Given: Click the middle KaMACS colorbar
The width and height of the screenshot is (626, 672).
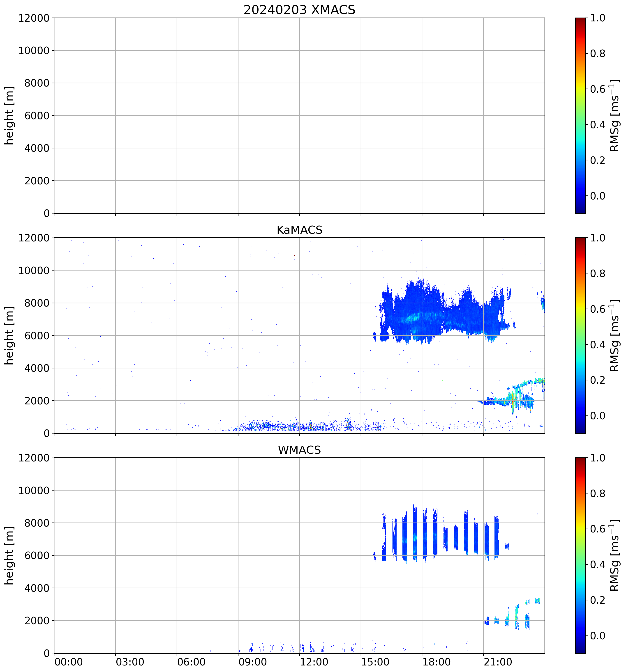Looking at the screenshot, I should point(580,335).
